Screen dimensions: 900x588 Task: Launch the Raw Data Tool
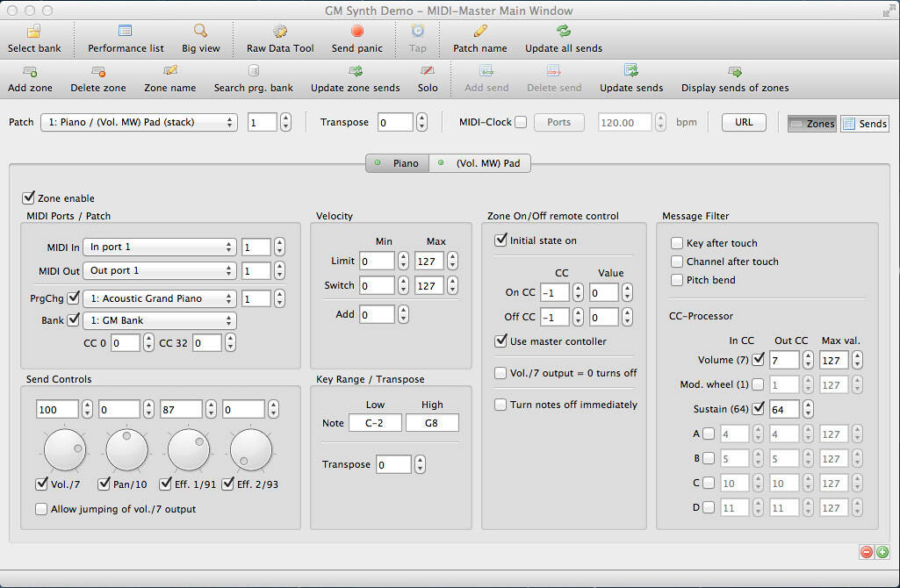click(280, 39)
